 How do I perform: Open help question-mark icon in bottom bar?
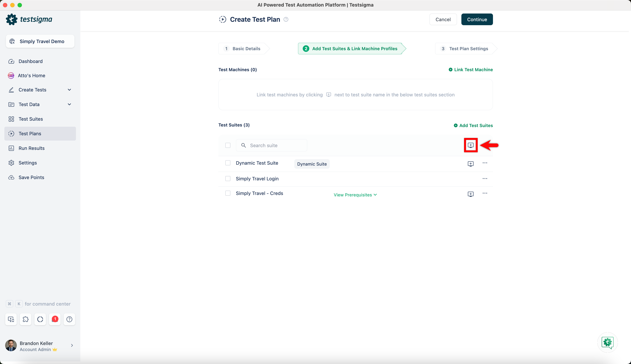69,319
